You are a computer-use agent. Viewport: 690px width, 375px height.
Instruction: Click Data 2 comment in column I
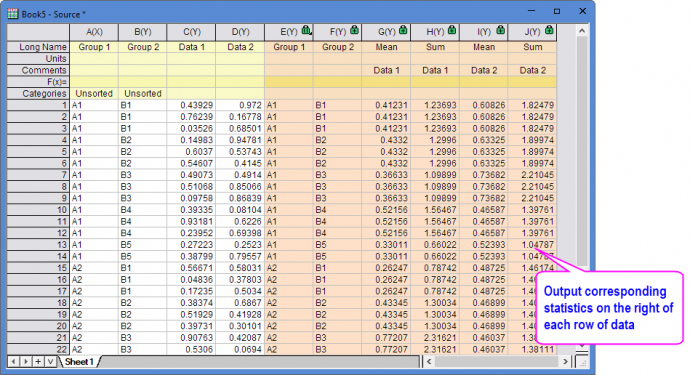[484, 70]
